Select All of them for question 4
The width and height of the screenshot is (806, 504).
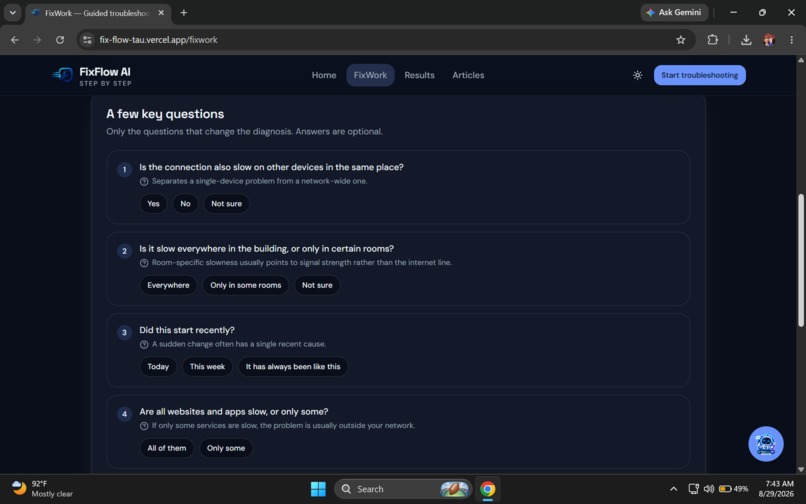click(167, 448)
